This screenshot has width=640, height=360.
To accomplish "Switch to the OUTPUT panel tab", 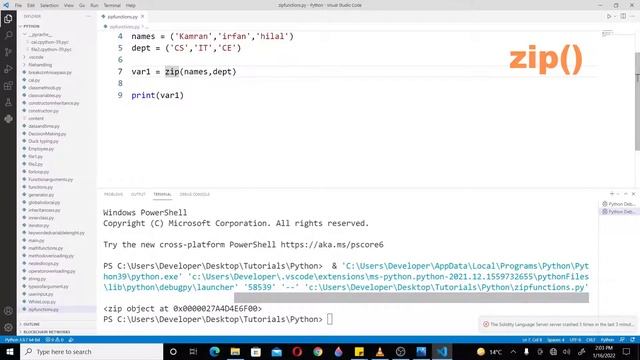I will [x=138, y=194].
